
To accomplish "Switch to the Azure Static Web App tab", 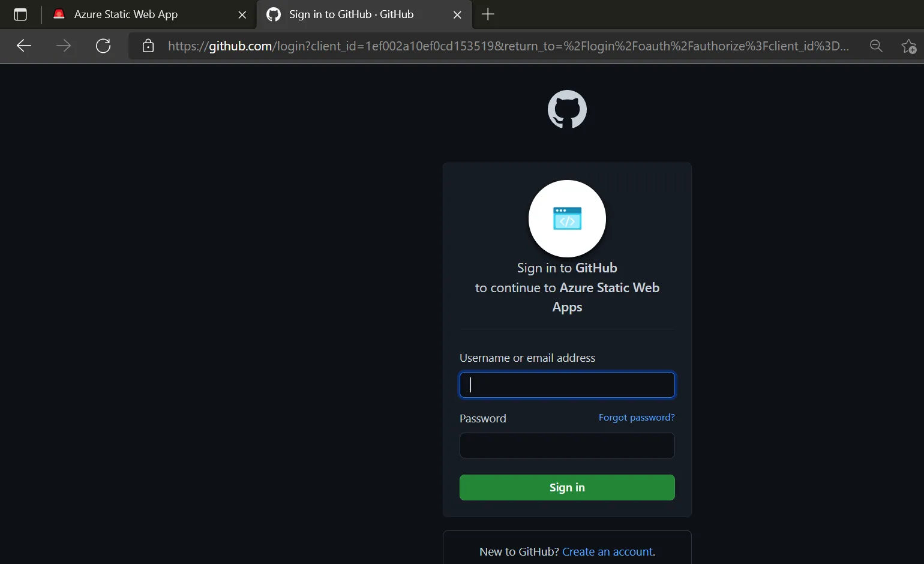I will click(x=126, y=14).
